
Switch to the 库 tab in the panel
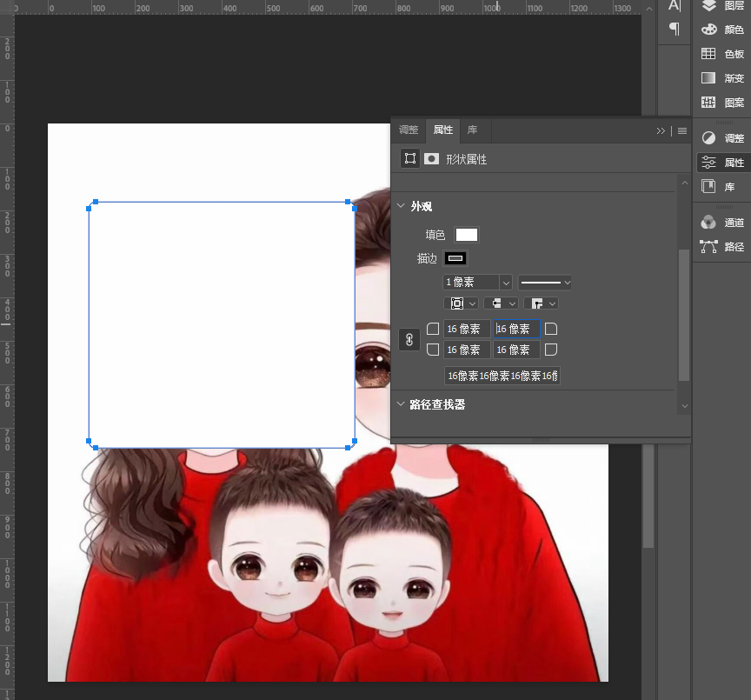tap(472, 130)
